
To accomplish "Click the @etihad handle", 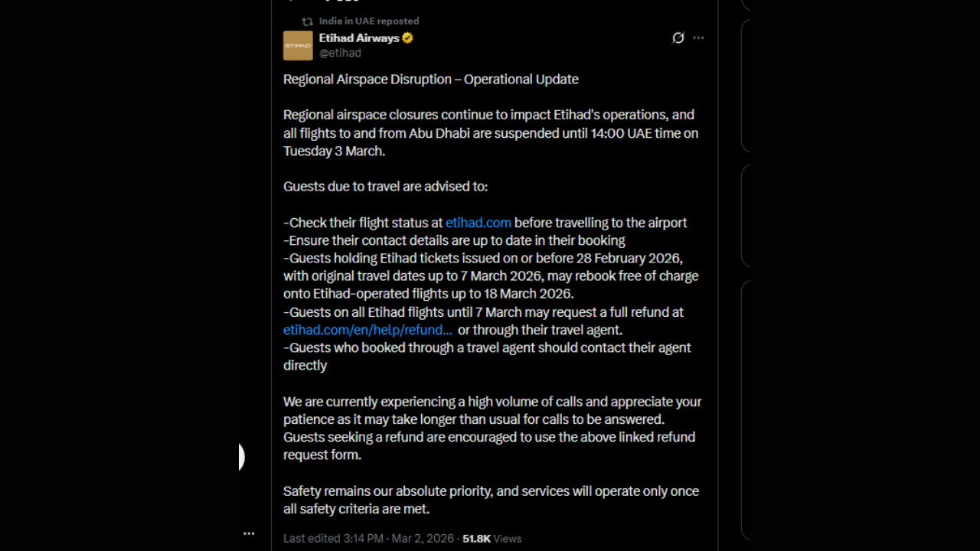I will (340, 54).
